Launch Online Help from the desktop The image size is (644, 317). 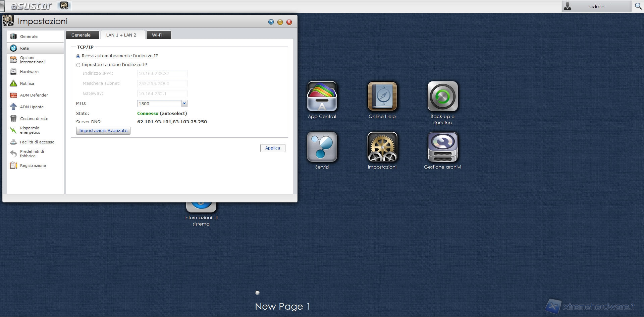click(382, 97)
